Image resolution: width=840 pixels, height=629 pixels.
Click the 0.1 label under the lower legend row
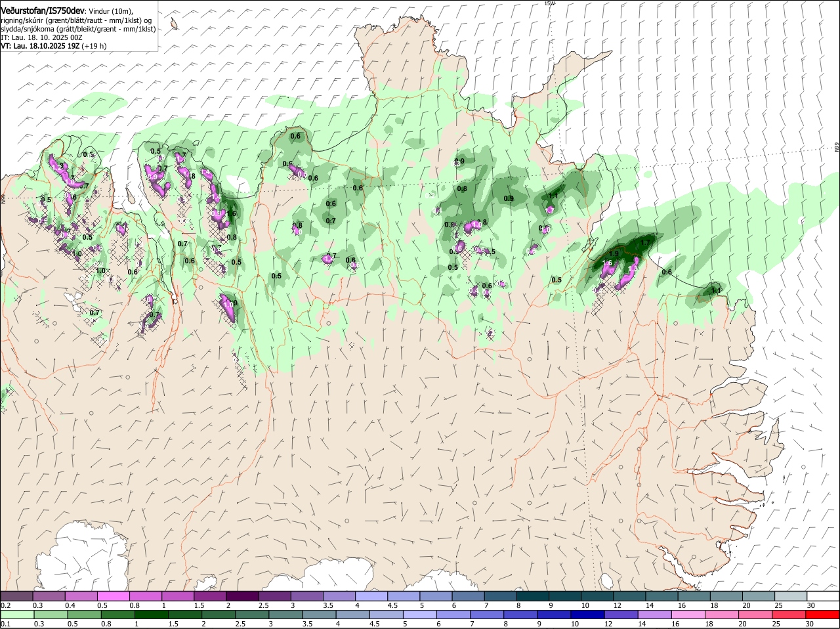pos(5,624)
